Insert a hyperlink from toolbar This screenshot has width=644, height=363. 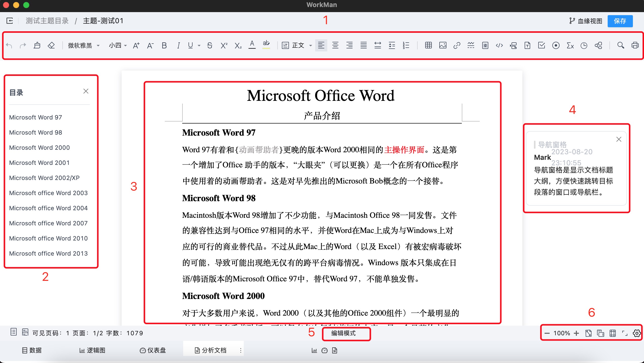[x=457, y=45]
